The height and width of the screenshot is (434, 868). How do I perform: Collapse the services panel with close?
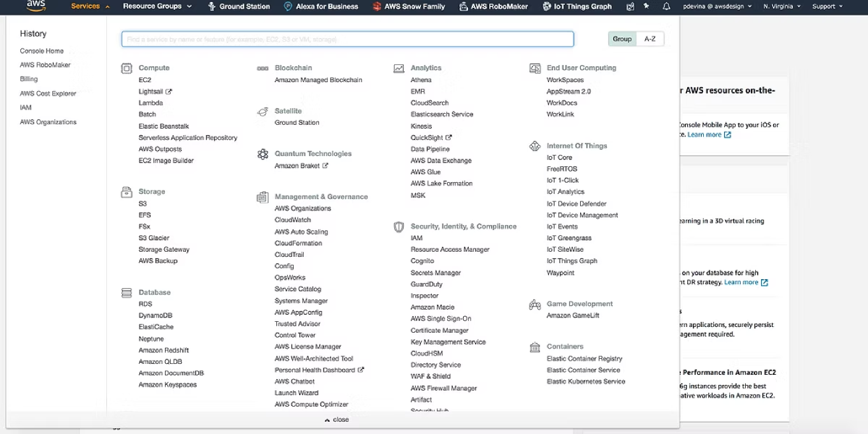pyautogui.click(x=337, y=419)
